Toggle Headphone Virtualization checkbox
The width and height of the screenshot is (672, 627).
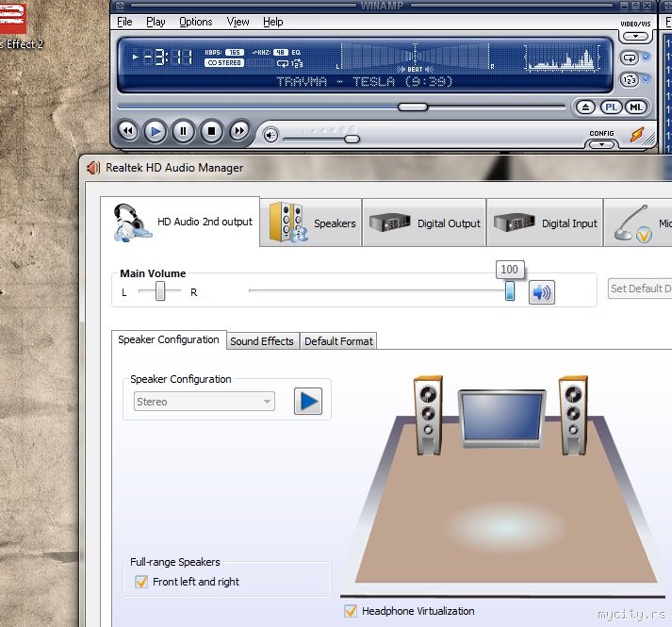click(351, 611)
